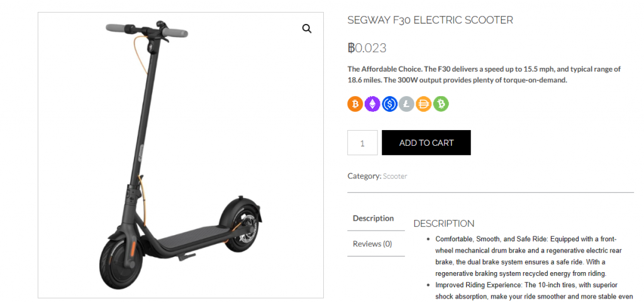Viewport: 644px width, 303px height.
Task: Open the Scooter category link
Action: pyautogui.click(x=395, y=177)
